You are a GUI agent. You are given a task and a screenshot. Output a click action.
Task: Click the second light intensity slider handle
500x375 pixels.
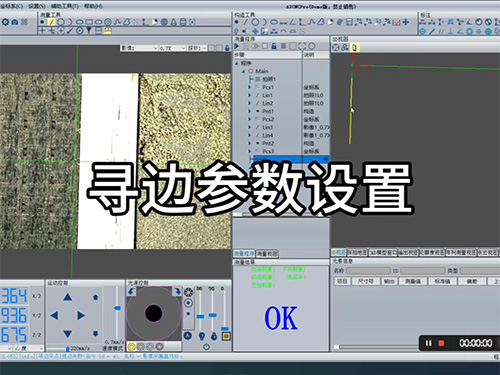pos(213,315)
